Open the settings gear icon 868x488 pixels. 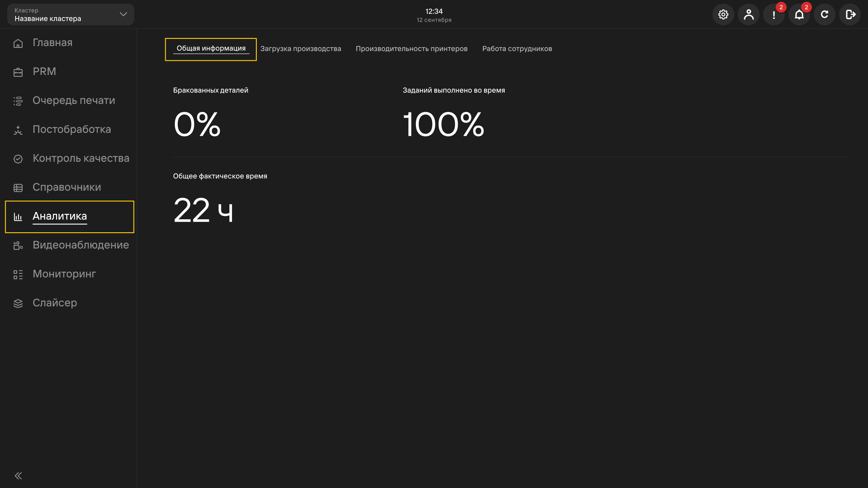click(723, 14)
